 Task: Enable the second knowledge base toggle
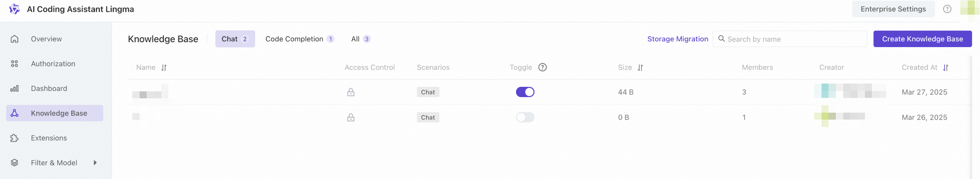pos(525,118)
